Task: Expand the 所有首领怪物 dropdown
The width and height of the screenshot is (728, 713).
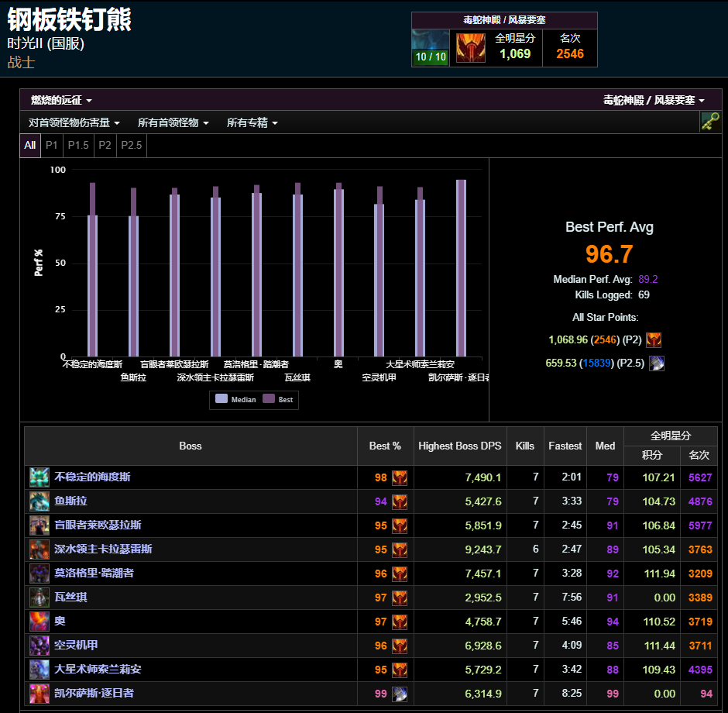Action: point(173,122)
